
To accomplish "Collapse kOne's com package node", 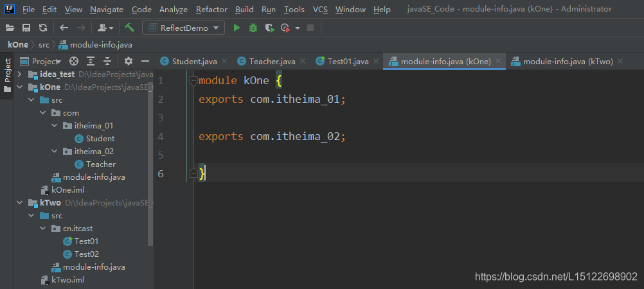I will 42,113.
